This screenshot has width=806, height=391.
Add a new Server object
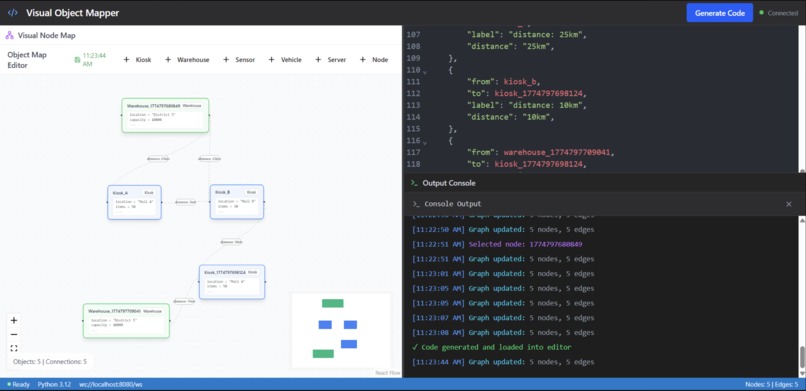(331, 60)
